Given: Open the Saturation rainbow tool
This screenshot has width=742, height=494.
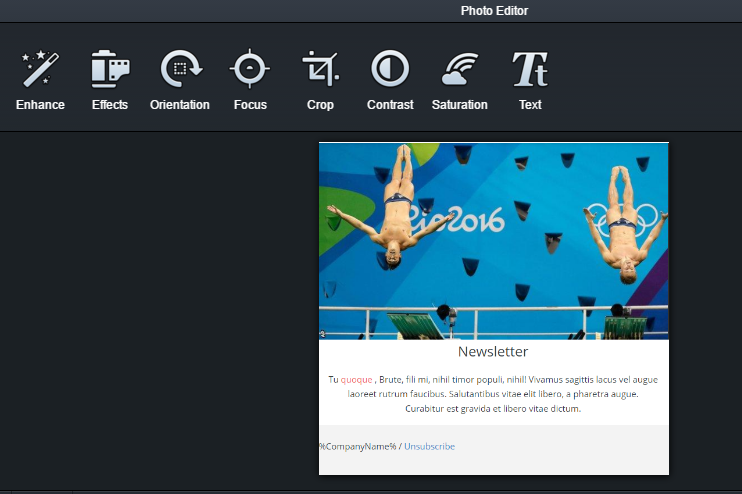Looking at the screenshot, I should tap(459, 79).
